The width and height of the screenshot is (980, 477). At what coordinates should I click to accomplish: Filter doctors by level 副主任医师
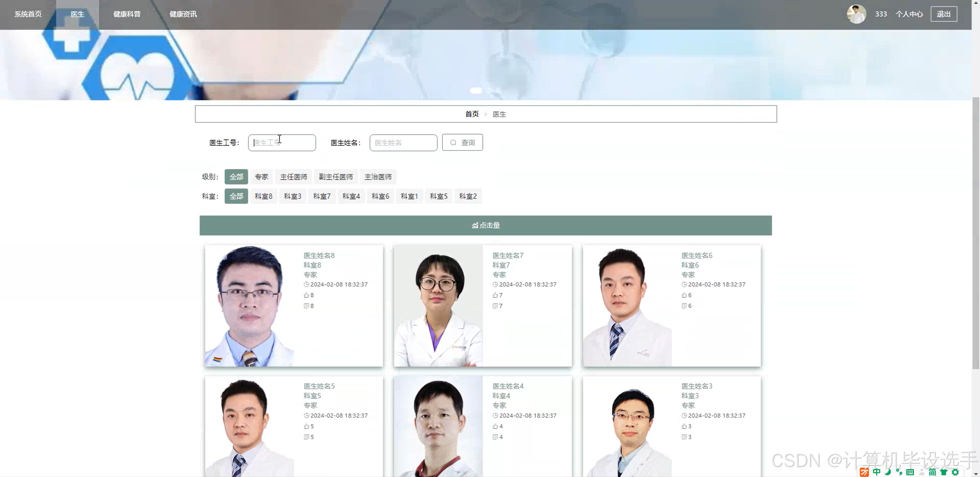[336, 177]
